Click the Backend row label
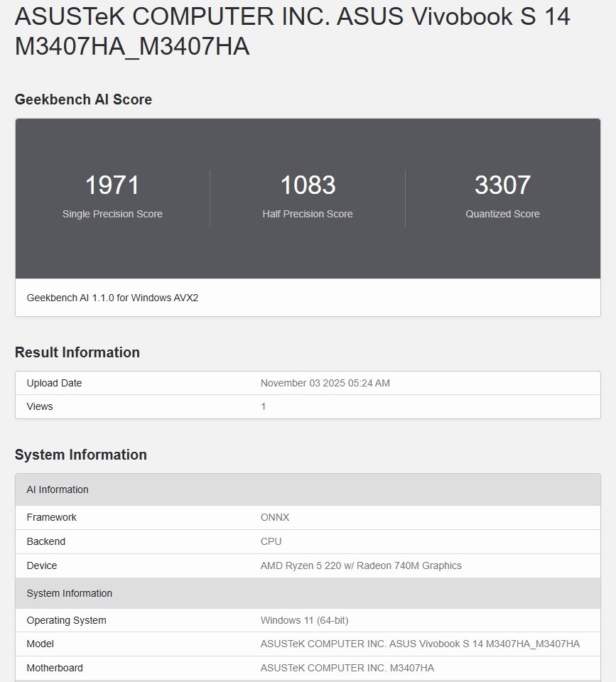This screenshot has height=682, width=616. [x=46, y=541]
